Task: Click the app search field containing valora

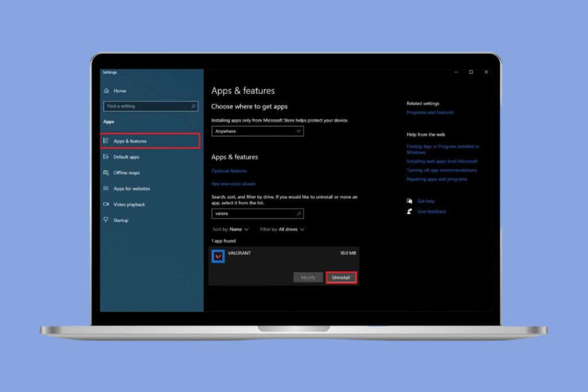Action: click(258, 214)
